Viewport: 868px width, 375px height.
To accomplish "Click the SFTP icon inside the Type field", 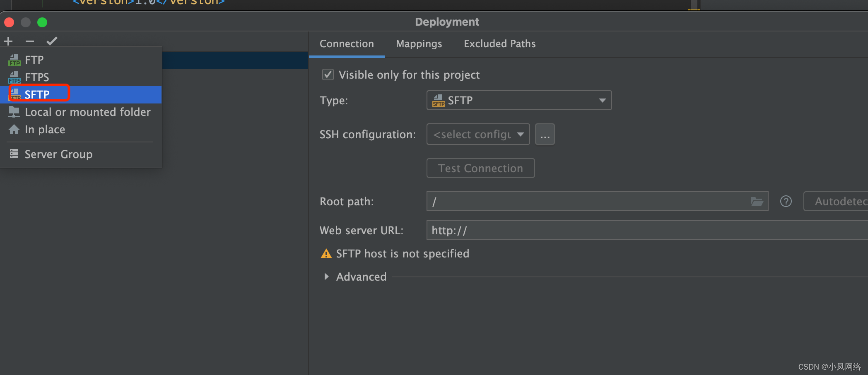I will point(439,100).
